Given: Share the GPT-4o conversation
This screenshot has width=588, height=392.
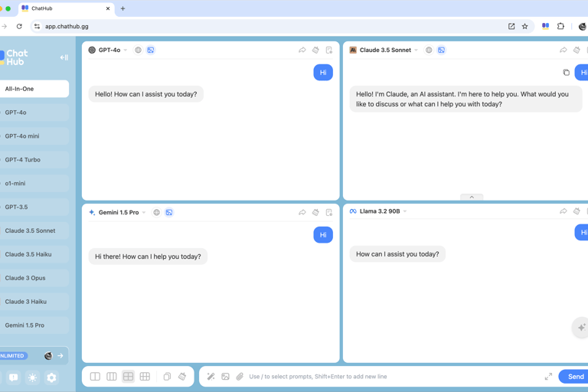Looking at the screenshot, I should coord(302,50).
